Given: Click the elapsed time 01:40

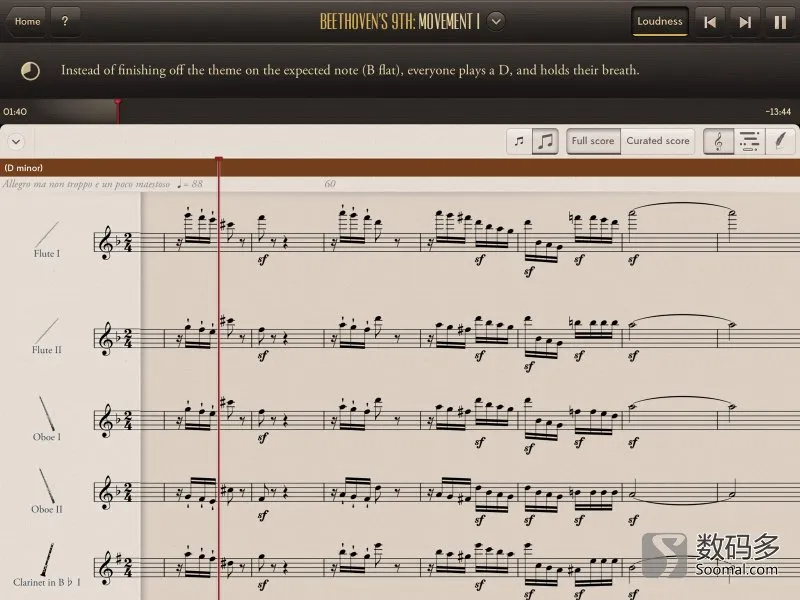Looking at the screenshot, I should (x=15, y=112).
